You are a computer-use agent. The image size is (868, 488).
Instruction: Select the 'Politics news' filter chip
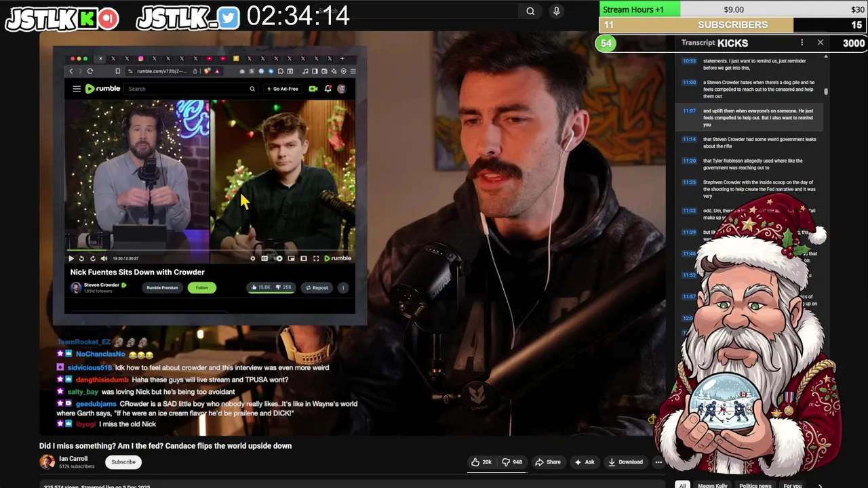[x=755, y=485]
